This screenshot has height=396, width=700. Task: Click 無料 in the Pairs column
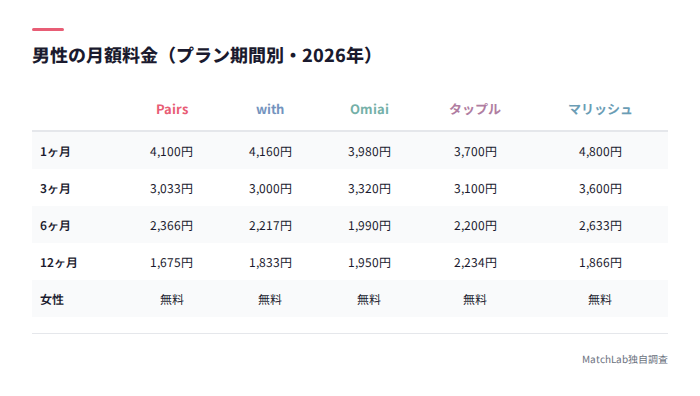tap(172, 300)
